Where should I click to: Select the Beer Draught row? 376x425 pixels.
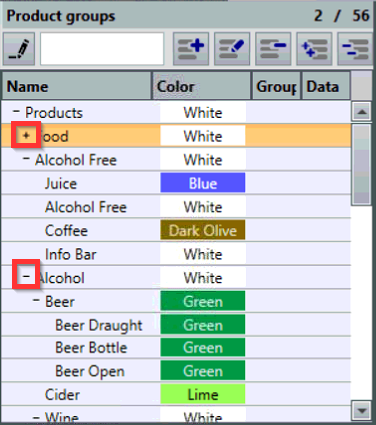tap(176, 325)
